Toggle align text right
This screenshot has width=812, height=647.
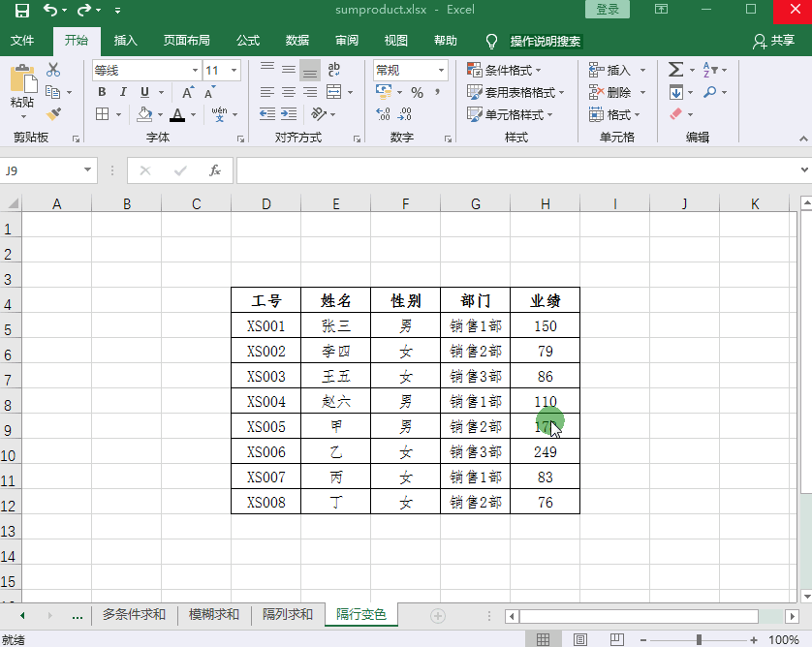(310, 92)
